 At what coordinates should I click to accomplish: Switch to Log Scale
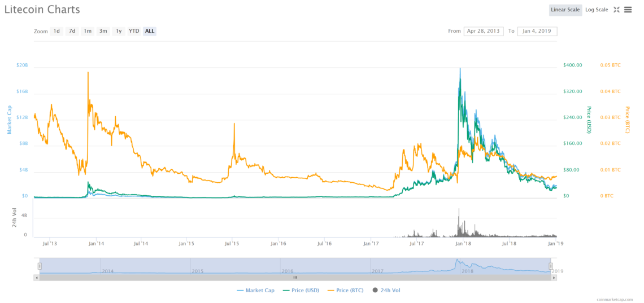coord(597,10)
